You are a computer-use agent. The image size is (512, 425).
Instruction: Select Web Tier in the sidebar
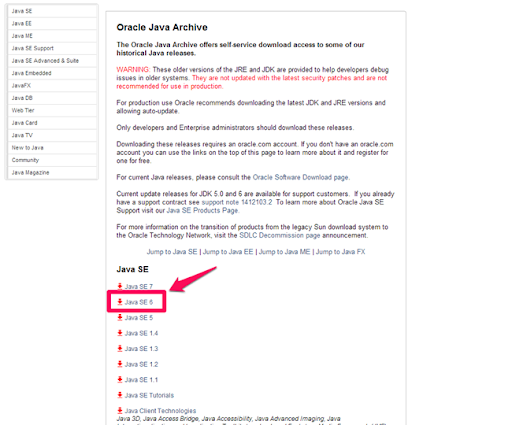pos(52,110)
